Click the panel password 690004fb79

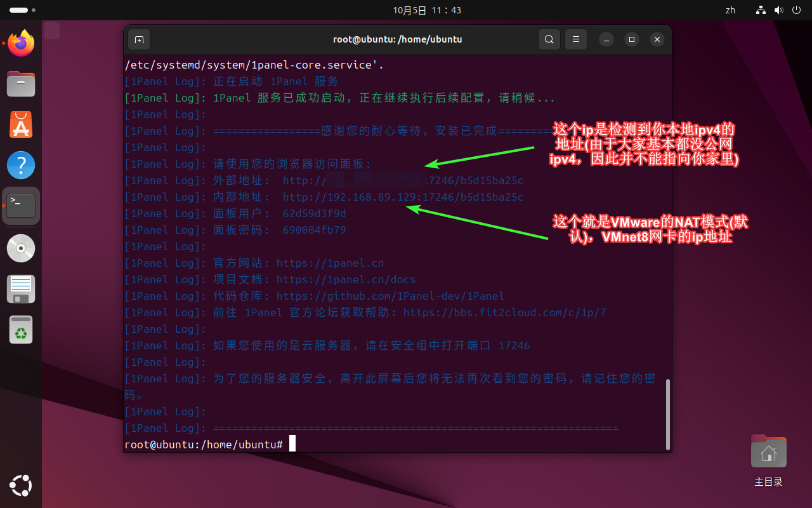tap(314, 230)
